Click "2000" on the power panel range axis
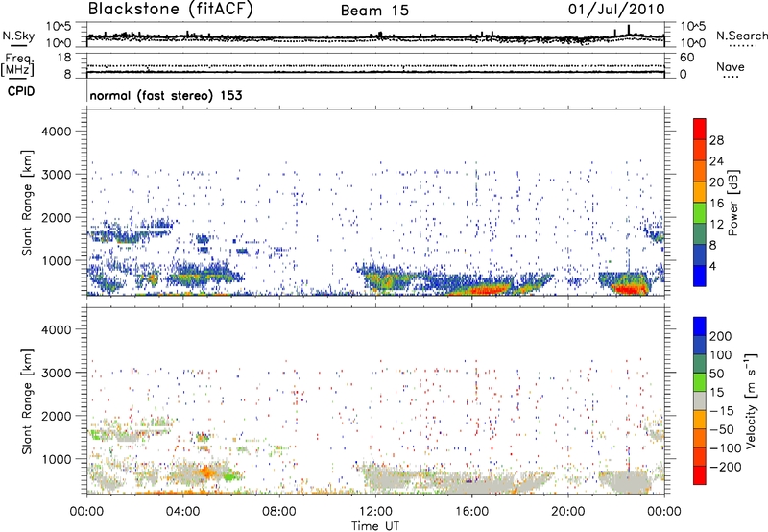 (x=57, y=217)
